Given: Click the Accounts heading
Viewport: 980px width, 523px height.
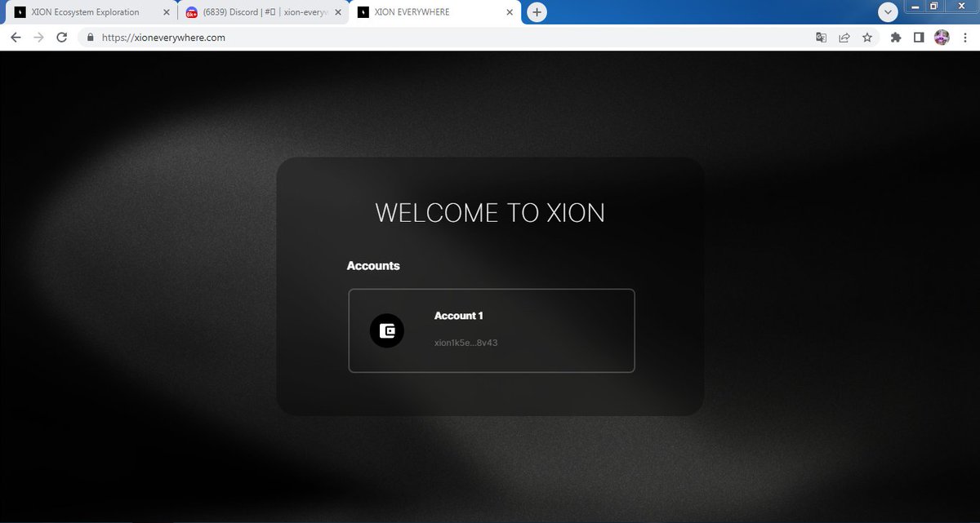Looking at the screenshot, I should pyautogui.click(x=373, y=266).
